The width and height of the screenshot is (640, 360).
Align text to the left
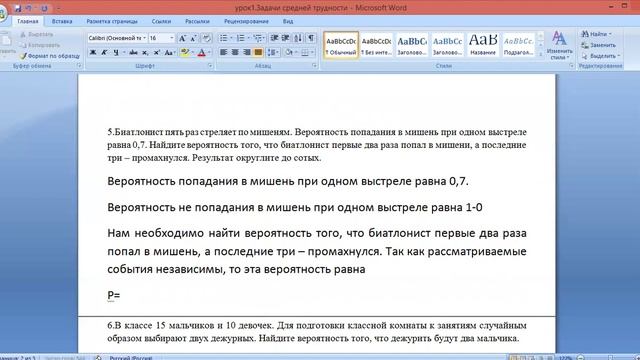click(223, 53)
